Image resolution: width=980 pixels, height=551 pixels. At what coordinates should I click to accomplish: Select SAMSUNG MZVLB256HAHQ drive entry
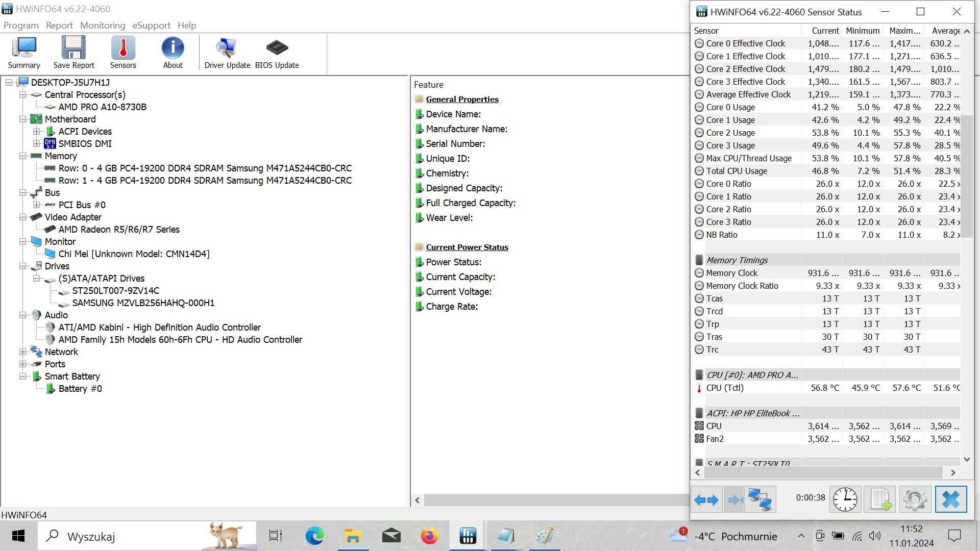[143, 302]
